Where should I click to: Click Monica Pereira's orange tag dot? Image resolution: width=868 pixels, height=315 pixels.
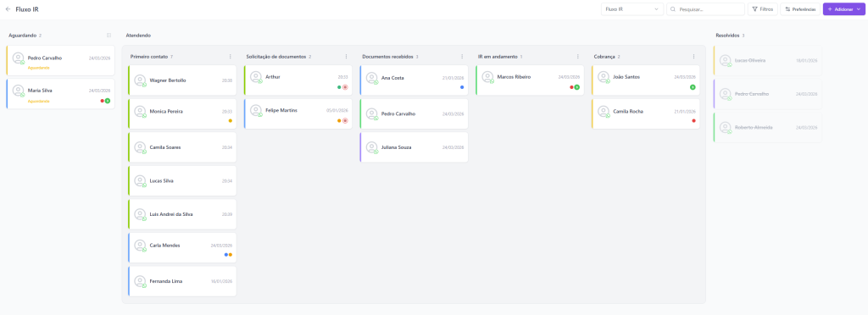click(x=231, y=120)
